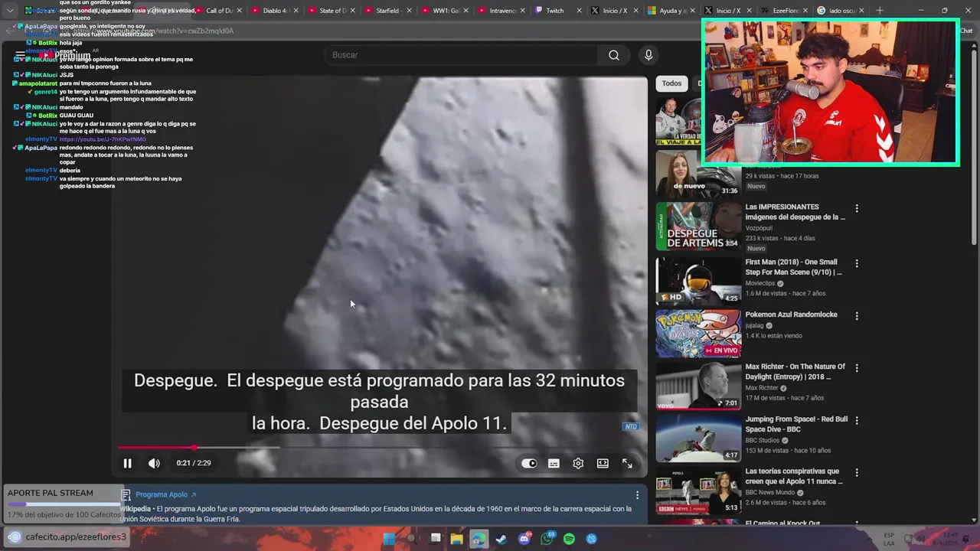Open menu for 'Pokemon Azul Randomlocke' video
Viewport: 980px width, 551px height.
pos(857,315)
